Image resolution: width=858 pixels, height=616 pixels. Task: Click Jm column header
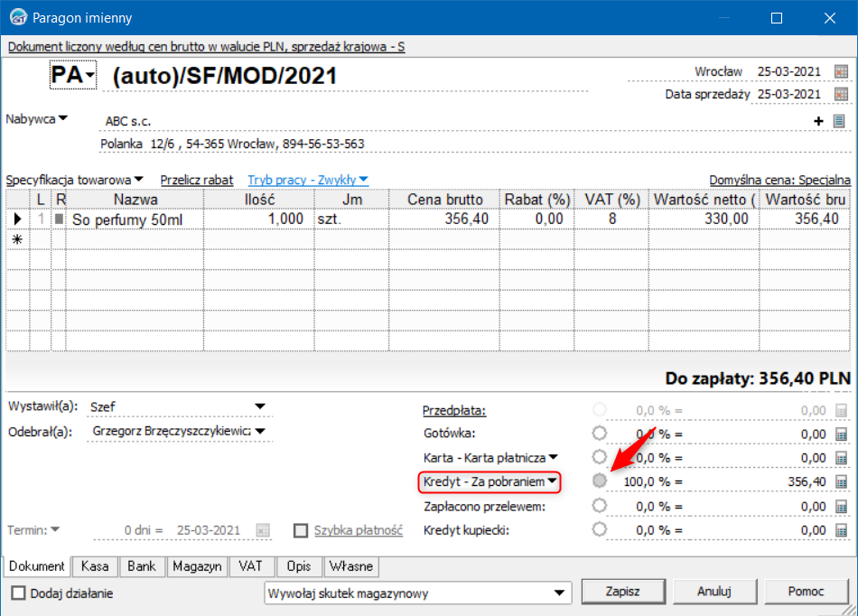click(351, 199)
